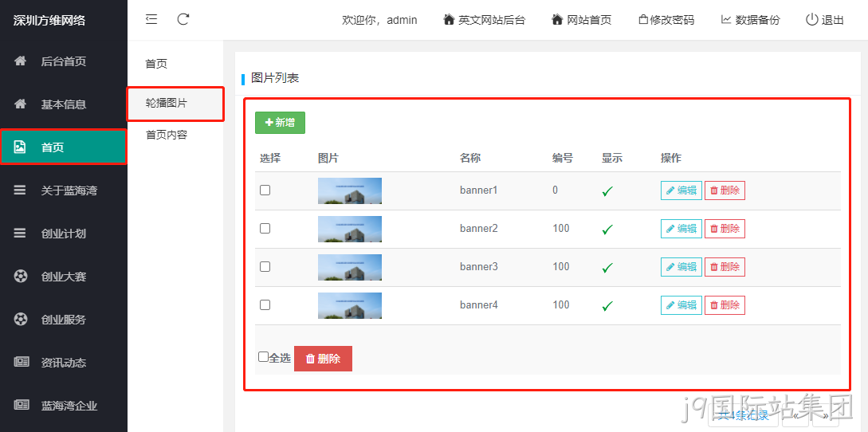Image resolution: width=868 pixels, height=432 pixels.
Task: Open 资讯动态 sidebar item
Action: click(x=64, y=363)
